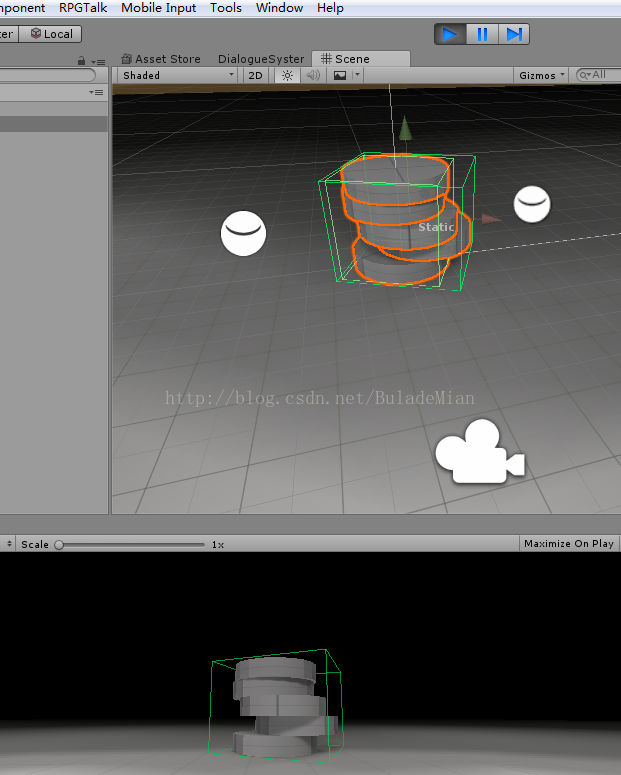
Task: Toggle scene audio speaker icon
Action: (312, 75)
